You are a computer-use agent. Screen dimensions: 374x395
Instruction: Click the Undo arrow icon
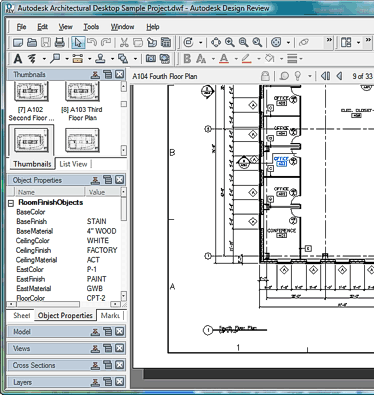point(92,42)
